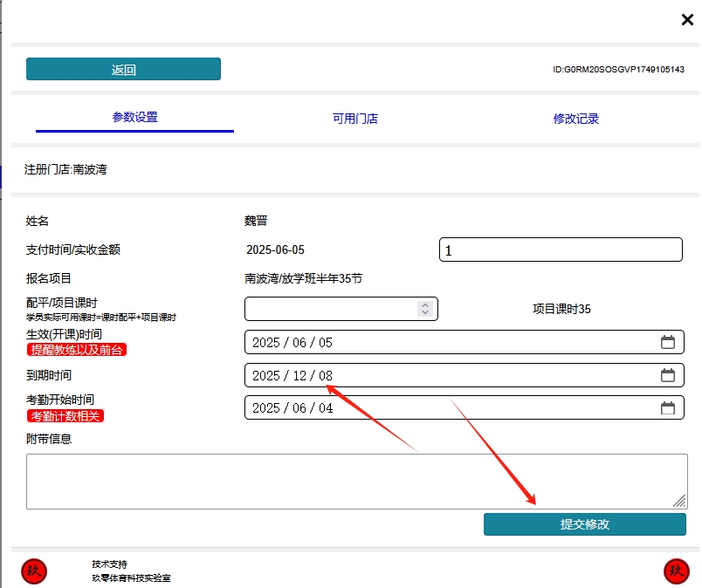Screen dimensions: 702x588
Task: Click the 玖零体育科技实验室 footer text
Action: [x=131, y=578]
